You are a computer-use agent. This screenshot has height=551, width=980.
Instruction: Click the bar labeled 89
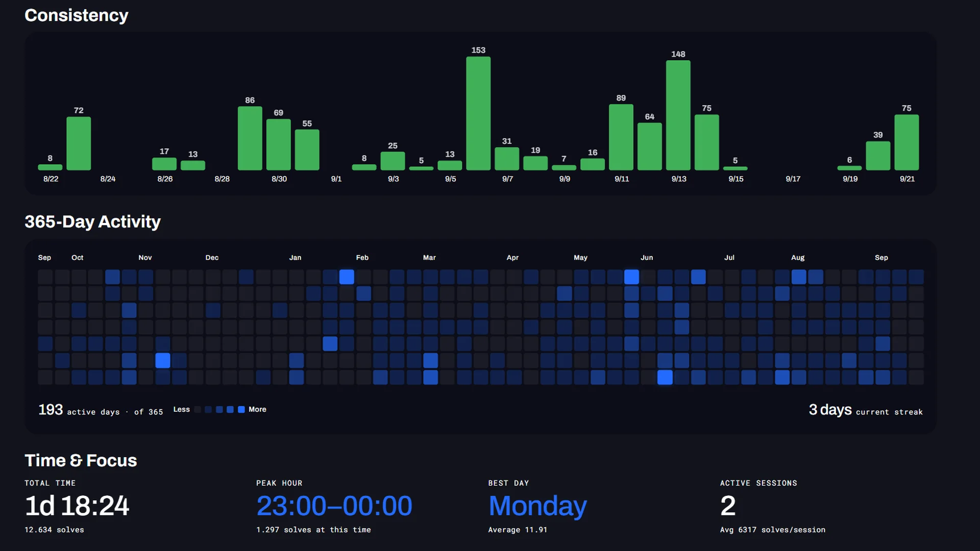(621, 137)
